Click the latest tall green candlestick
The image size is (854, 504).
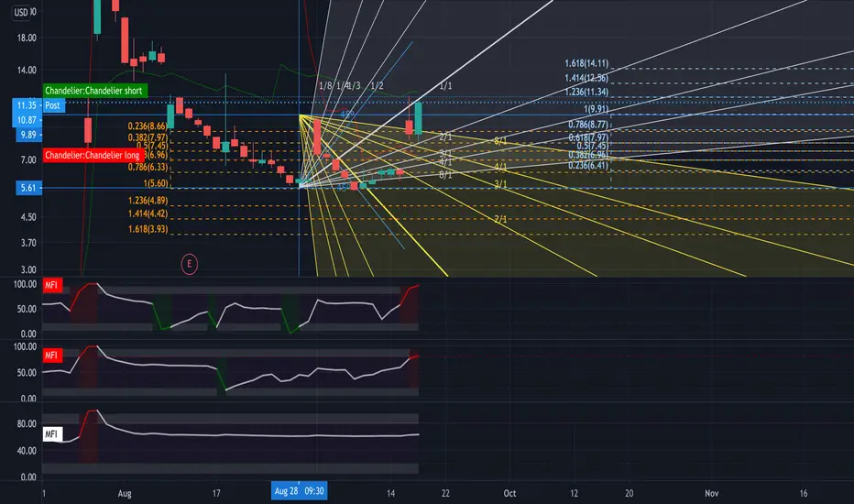pos(418,118)
